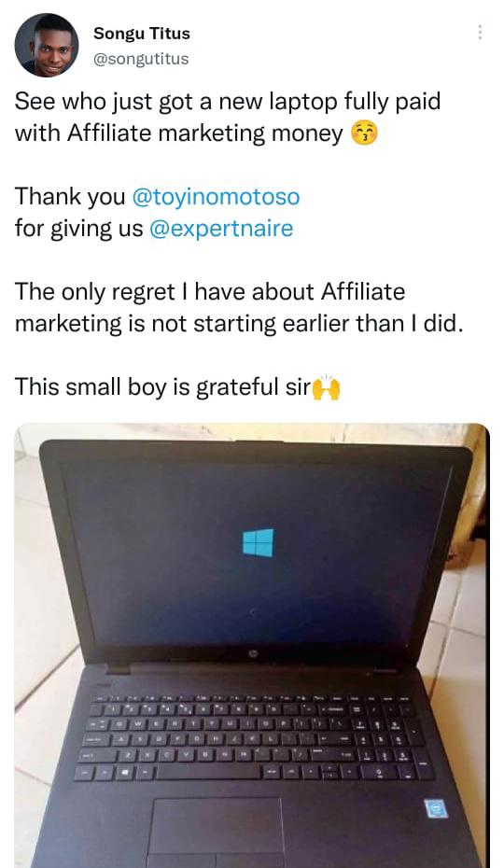504x868 pixels.
Task: Click the Songu Titus display name
Action: pos(142,34)
